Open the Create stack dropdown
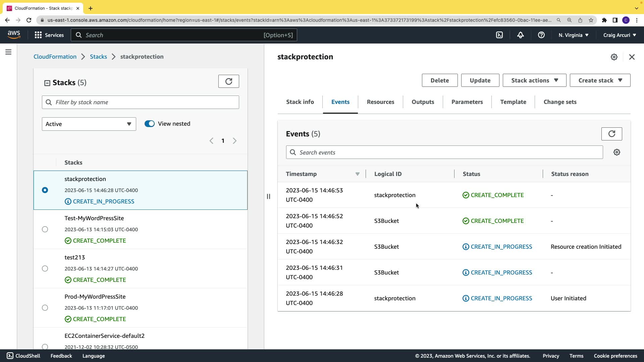This screenshot has width=644, height=362. pyautogui.click(x=600, y=80)
